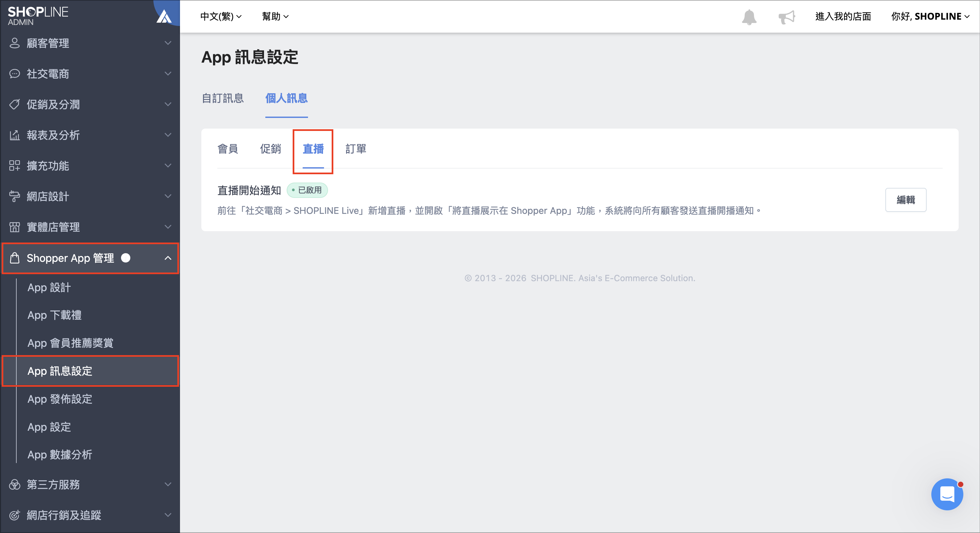The height and width of the screenshot is (533, 980).
Task: Expand the 促銷及分潤 menu chevron
Action: (x=168, y=104)
